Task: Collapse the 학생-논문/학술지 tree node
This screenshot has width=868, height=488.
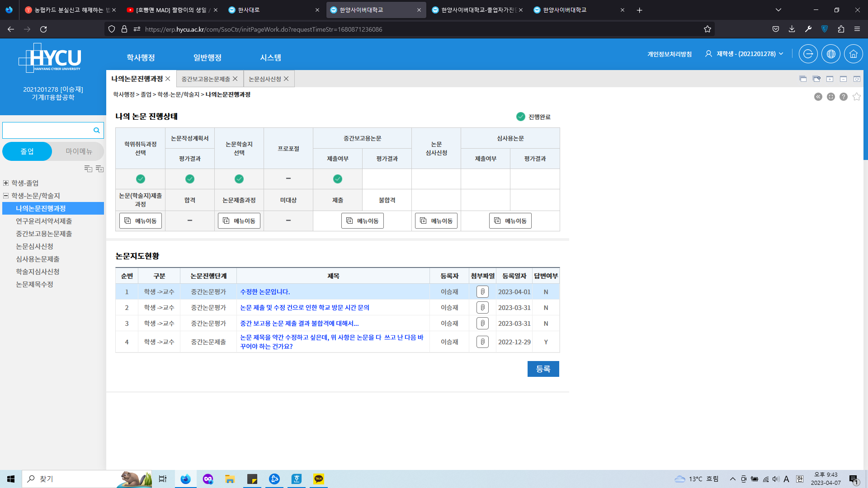Action: pyautogui.click(x=6, y=196)
